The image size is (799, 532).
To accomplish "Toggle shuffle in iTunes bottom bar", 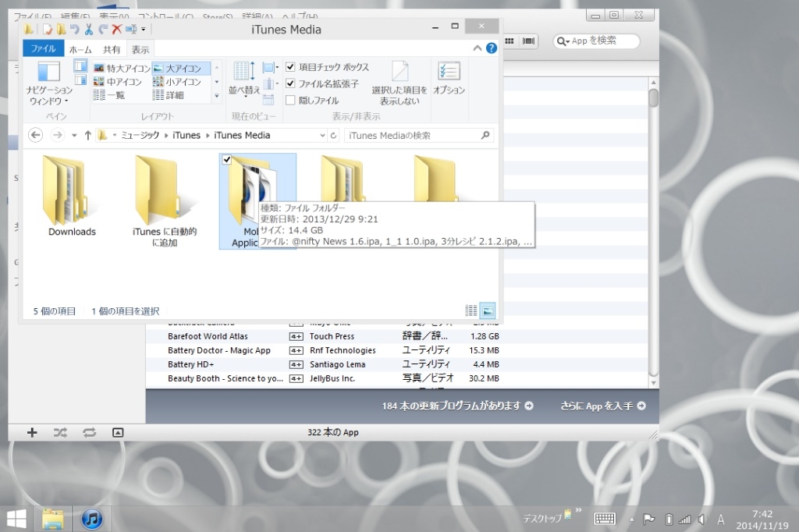I will tap(60, 433).
